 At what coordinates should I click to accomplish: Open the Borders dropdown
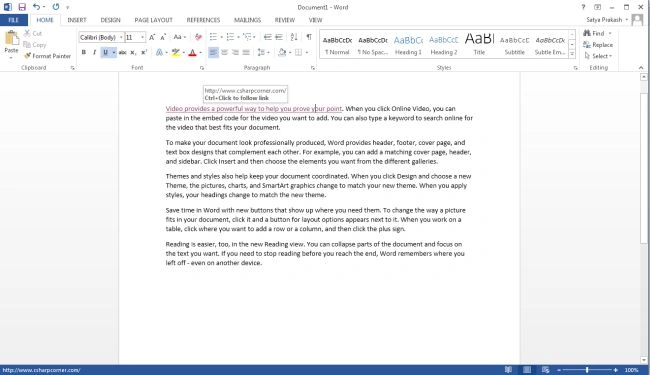[306, 52]
